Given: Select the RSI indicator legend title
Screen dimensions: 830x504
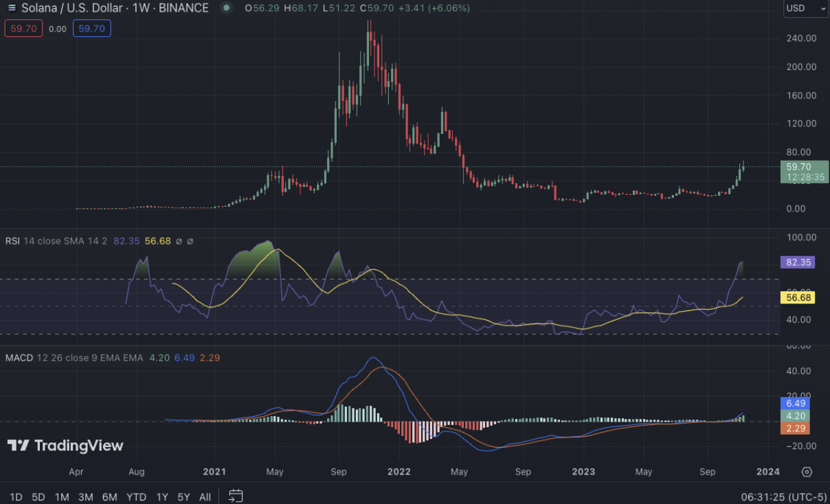Looking at the screenshot, I should pyautogui.click(x=12, y=241).
